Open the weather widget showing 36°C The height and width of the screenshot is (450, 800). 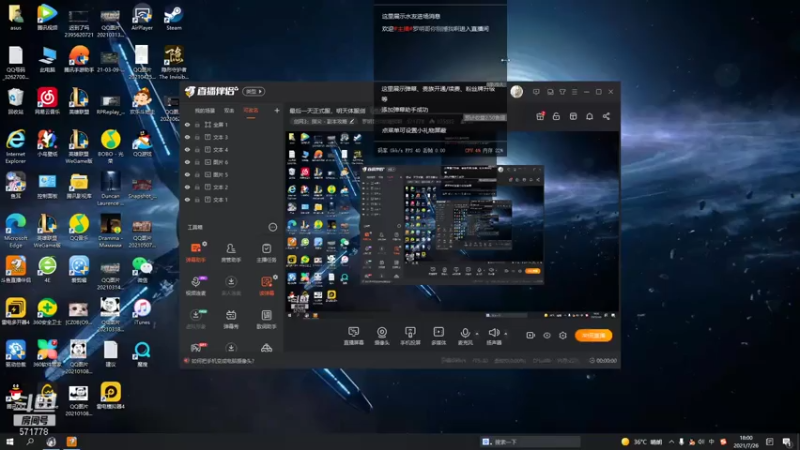(642, 442)
